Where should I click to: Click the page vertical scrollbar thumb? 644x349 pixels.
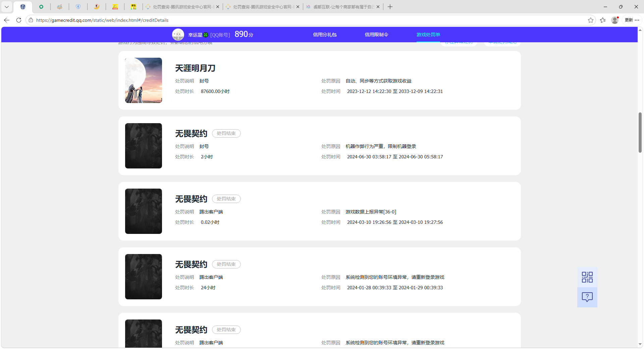[x=640, y=133]
